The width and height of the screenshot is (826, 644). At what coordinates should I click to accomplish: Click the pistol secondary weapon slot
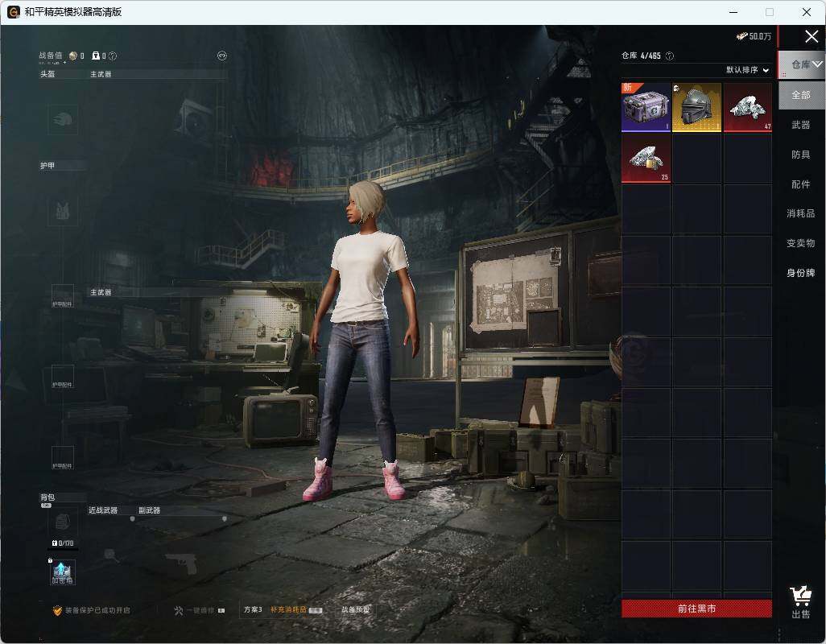pos(182,563)
